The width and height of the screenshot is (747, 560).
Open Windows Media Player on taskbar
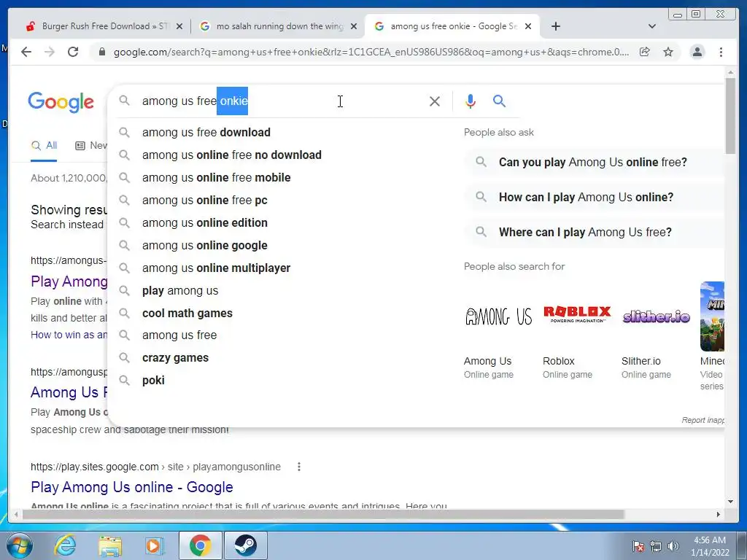coord(155,545)
